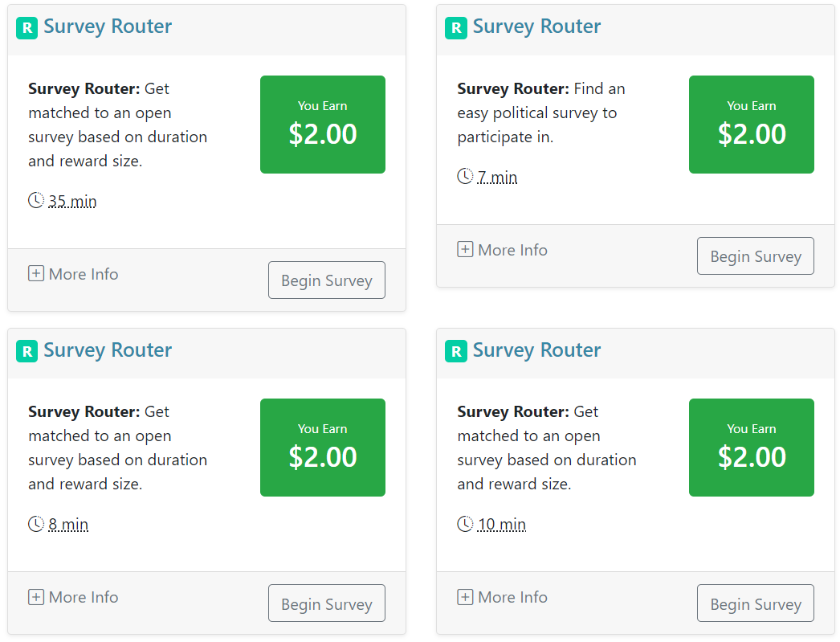Expand More Info on the 35 min survey
840x642 pixels.
73,274
